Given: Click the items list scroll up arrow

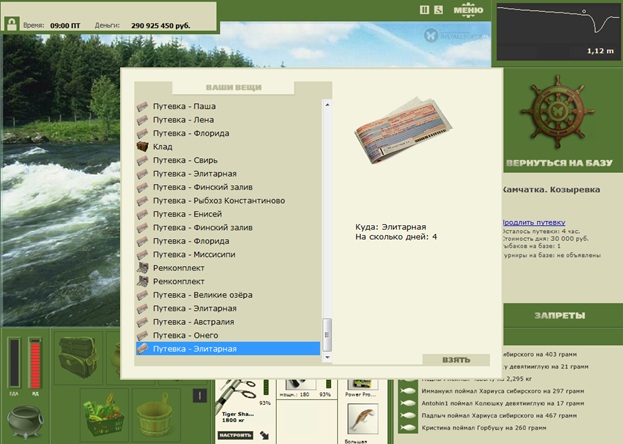Looking at the screenshot, I should (327, 105).
